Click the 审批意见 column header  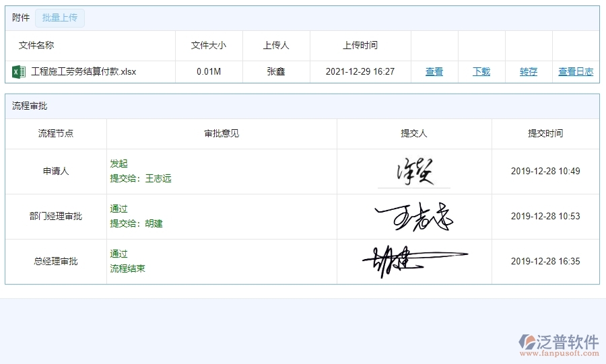tap(222, 134)
